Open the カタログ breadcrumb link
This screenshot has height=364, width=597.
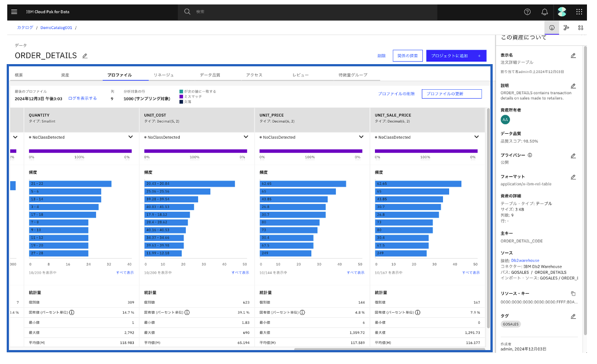point(25,27)
